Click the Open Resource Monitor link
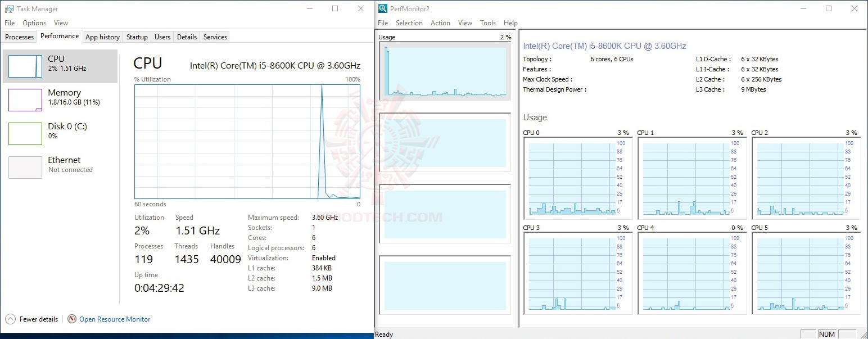This screenshot has height=339, width=868. [x=115, y=319]
